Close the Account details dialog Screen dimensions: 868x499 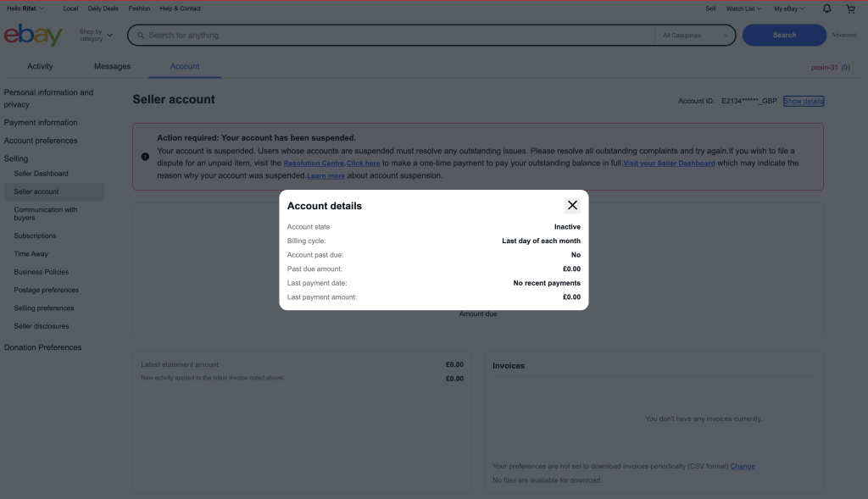click(x=572, y=205)
